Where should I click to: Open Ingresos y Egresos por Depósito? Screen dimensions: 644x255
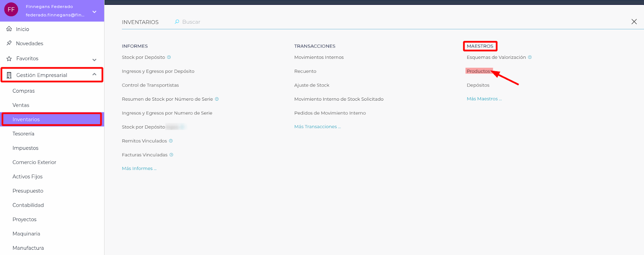(158, 71)
